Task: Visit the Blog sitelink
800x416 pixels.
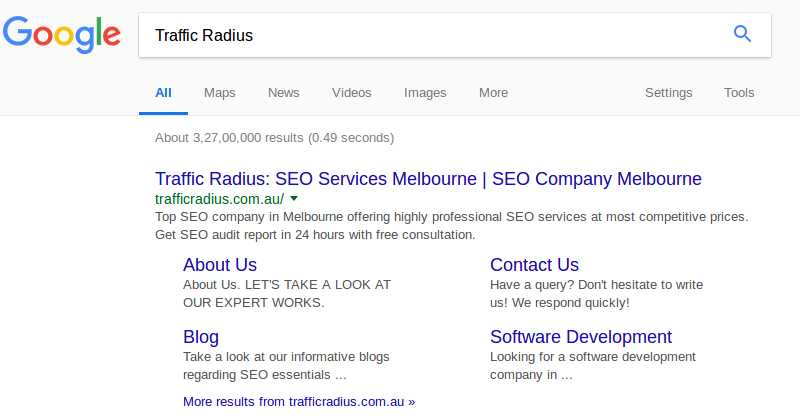Action: [201, 337]
